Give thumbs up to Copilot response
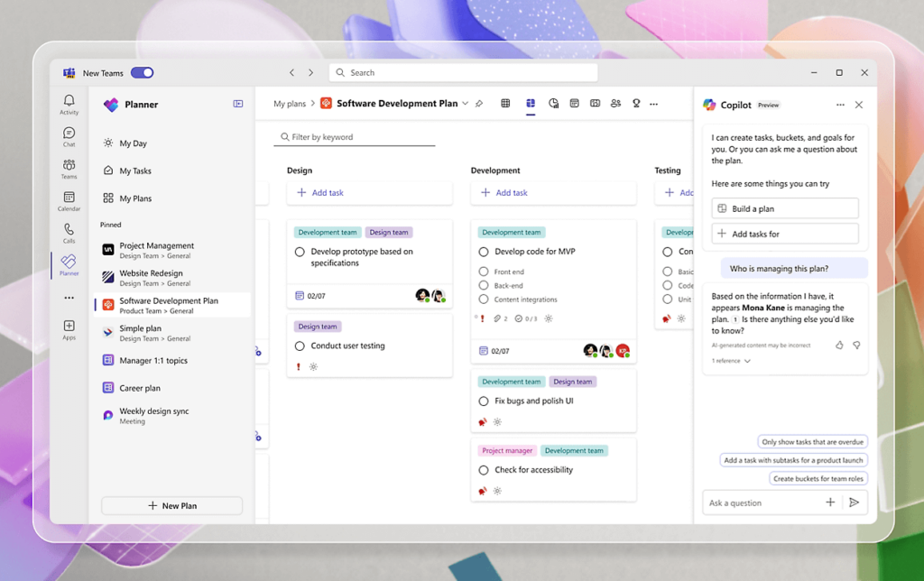 click(839, 345)
